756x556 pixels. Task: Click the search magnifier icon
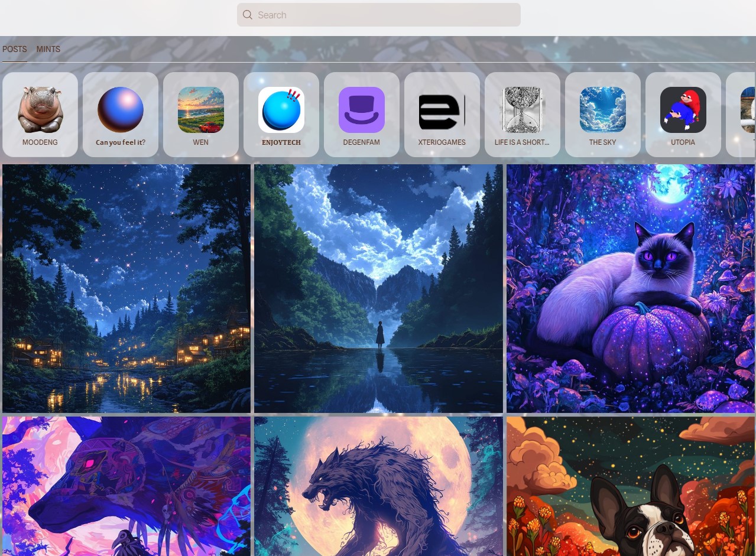coord(248,15)
